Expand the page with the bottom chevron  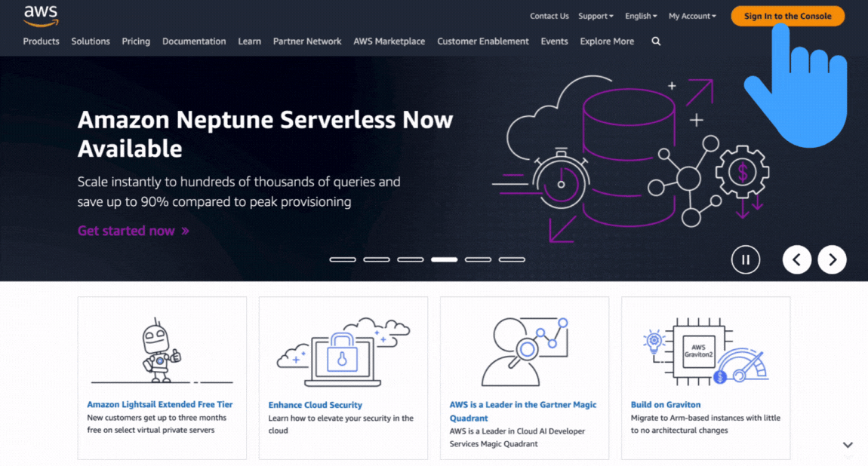point(848,445)
